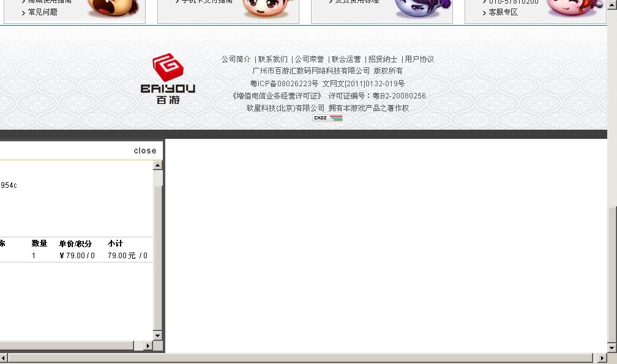Click the purple-haired cartoon character avatar
Image resolution: width=617 pixels, height=364 pixels.
[421, 8]
